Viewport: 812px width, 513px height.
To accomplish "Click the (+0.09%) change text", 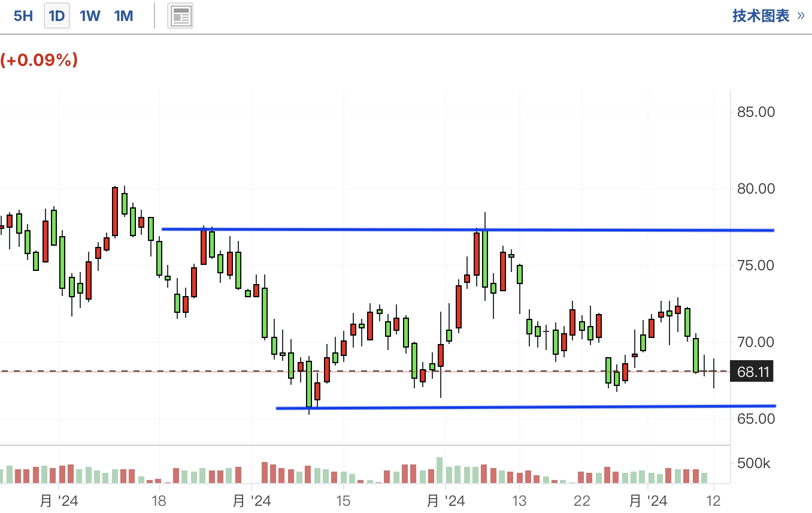I will pyautogui.click(x=40, y=59).
